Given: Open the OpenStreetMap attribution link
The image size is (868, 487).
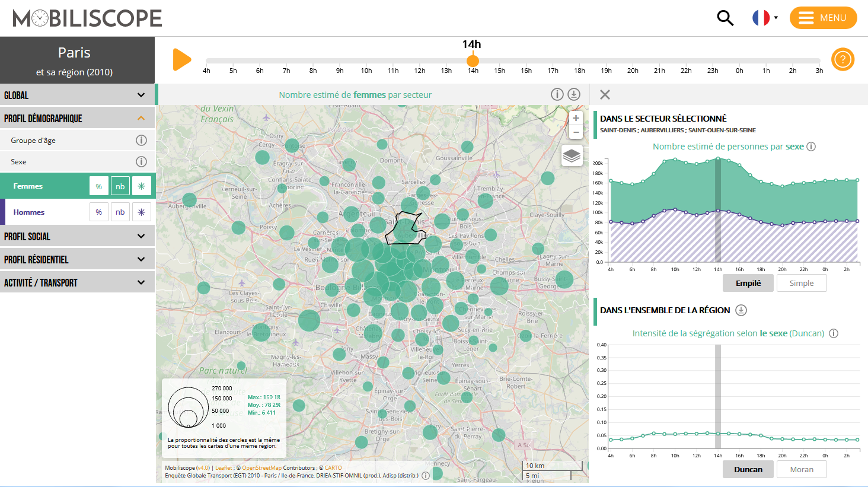Looking at the screenshot, I should point(261,468).
